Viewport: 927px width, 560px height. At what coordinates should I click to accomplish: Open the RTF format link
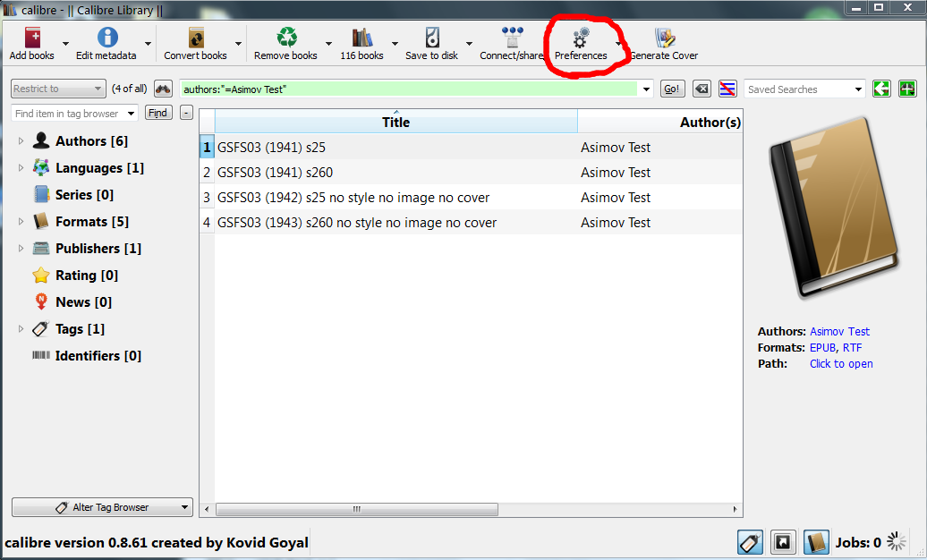pos(853,348)
